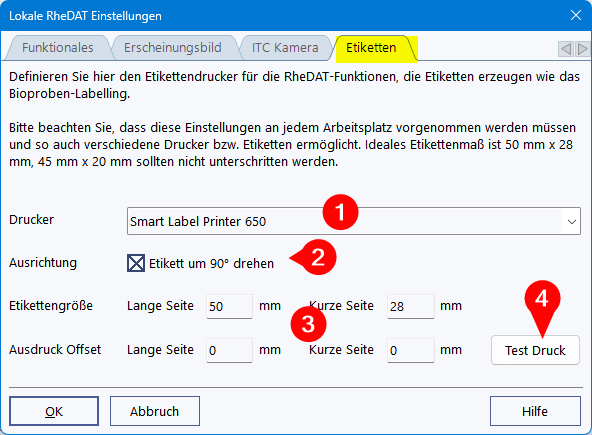Viewport: 592px width, 435px height.
Task: Click the red callout number 4
Action: coord(542,302)
